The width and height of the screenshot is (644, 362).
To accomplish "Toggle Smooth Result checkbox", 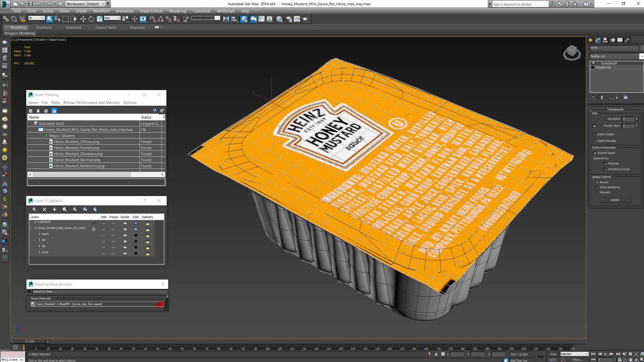I will 595,153.
